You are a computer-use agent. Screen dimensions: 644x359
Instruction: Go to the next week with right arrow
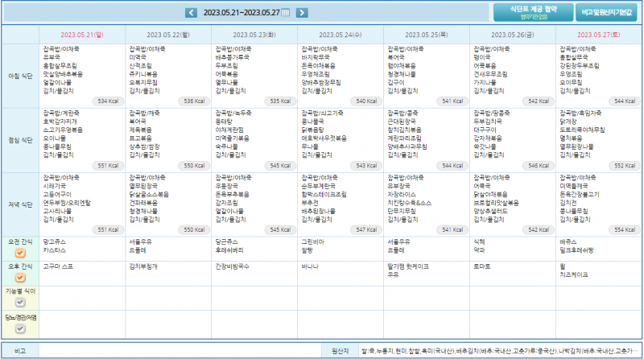coord(302,13)
